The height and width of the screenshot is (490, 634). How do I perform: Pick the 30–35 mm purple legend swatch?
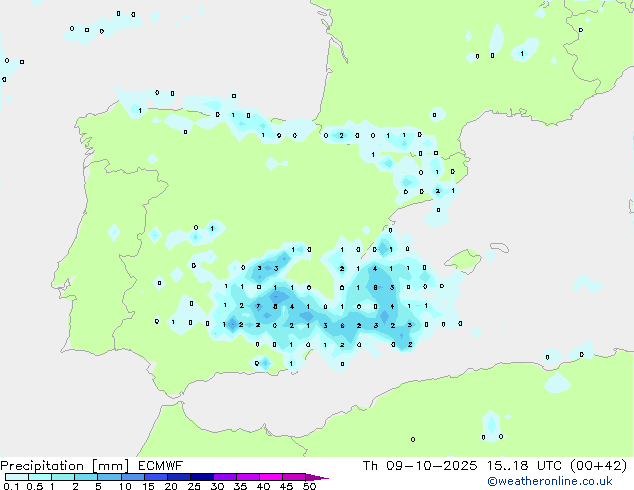(x=225, y=477)
